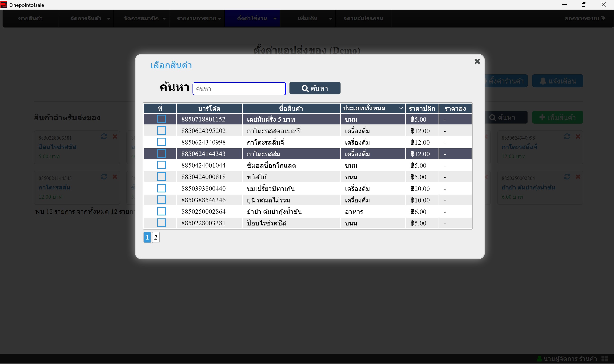Click the bell แจ้งเตือน notification button
Screen dimensions: 614x364
click(x=557, y=81)
